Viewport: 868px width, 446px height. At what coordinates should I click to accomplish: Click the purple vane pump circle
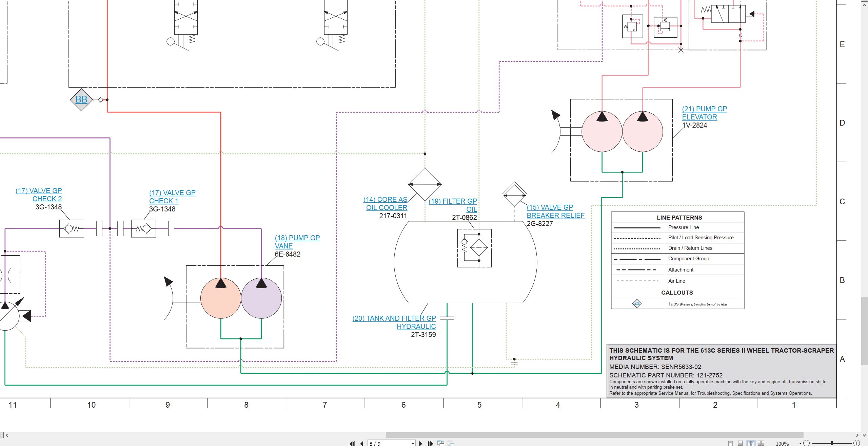(261, 298)
